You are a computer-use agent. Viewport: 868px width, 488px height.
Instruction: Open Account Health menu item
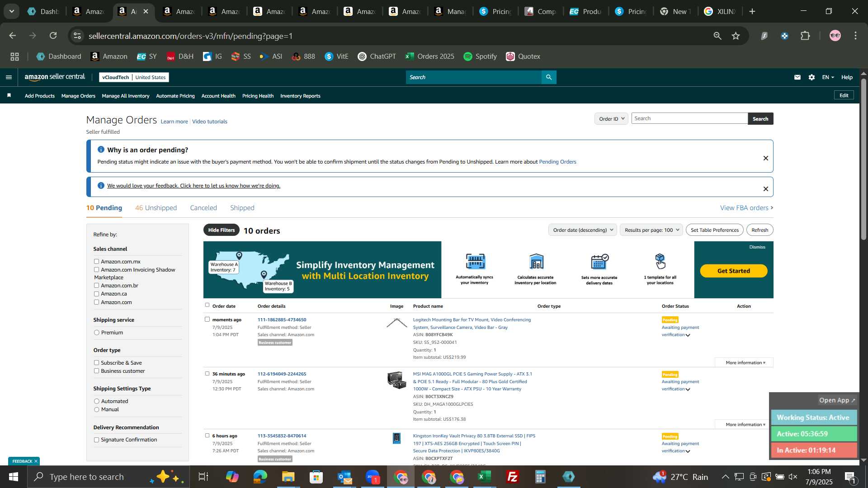point(218,96)
